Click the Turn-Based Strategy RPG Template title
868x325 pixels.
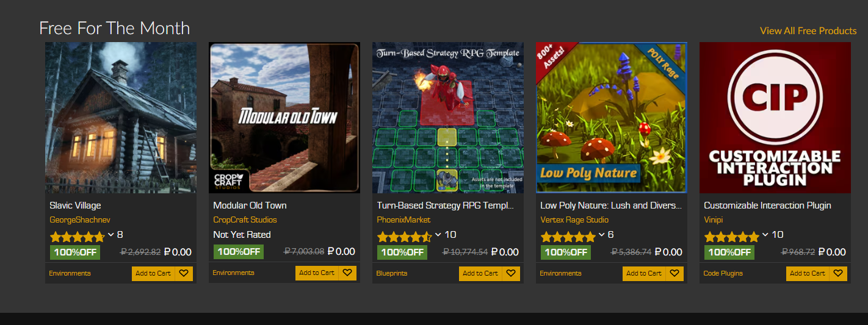tap(446, 205)
